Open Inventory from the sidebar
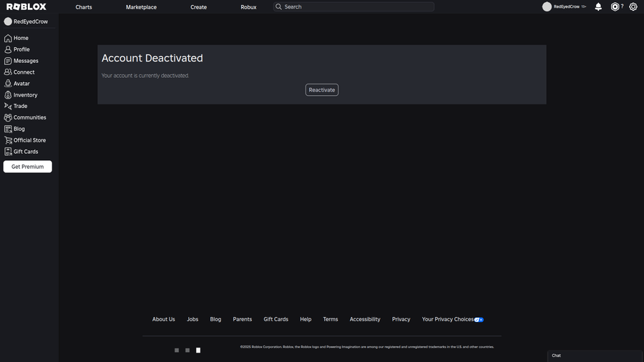644x362 pixels. [21, 95]
